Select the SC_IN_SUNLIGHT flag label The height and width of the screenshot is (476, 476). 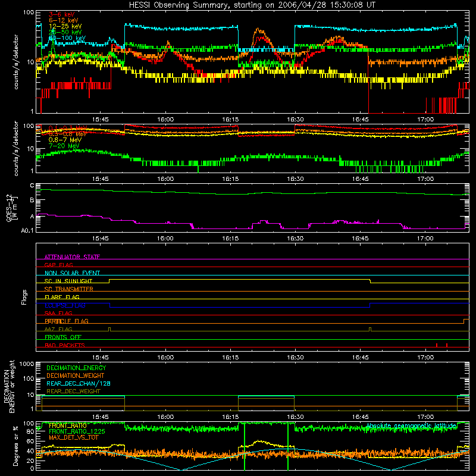point(68,281)
